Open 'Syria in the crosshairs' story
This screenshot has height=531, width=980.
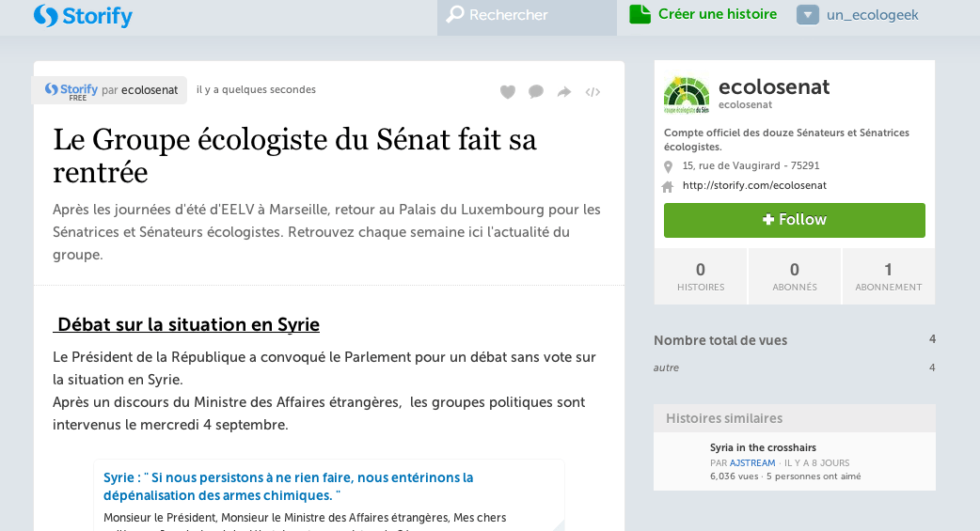tap(763, 447)
